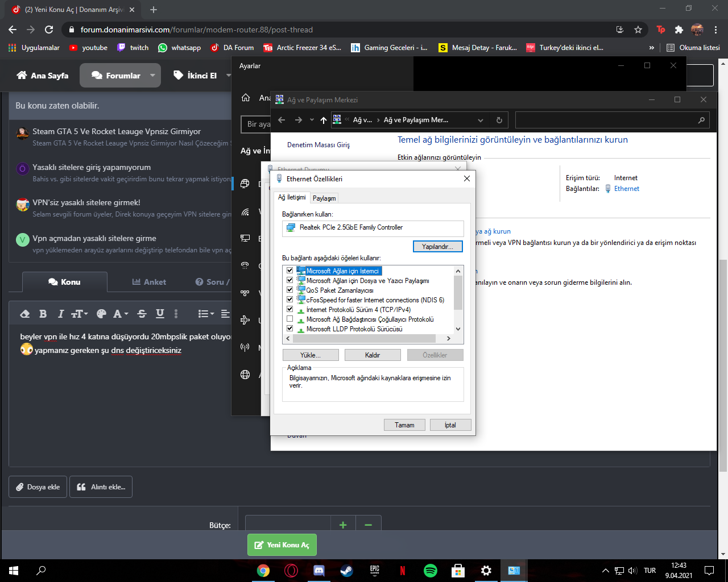Toggle cFosSpeed for faster Internet connections checkbox
This screenshot has width=728, height=582.
click(290, 300)
